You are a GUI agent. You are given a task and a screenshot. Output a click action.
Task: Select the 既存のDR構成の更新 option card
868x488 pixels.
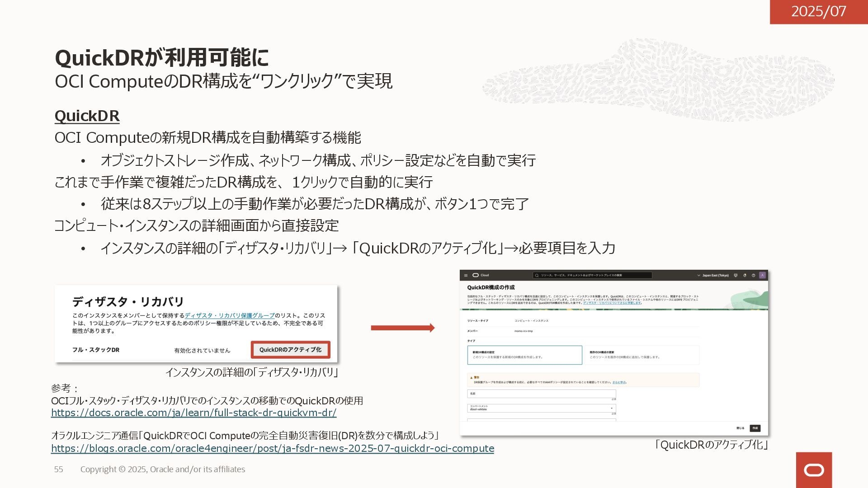(642, 355)
